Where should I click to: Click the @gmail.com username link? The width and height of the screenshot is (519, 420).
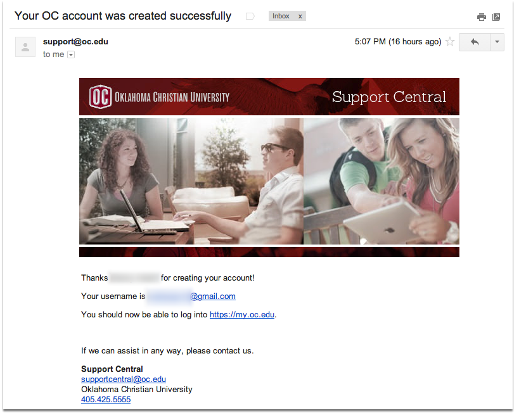(x=213, y=296)
